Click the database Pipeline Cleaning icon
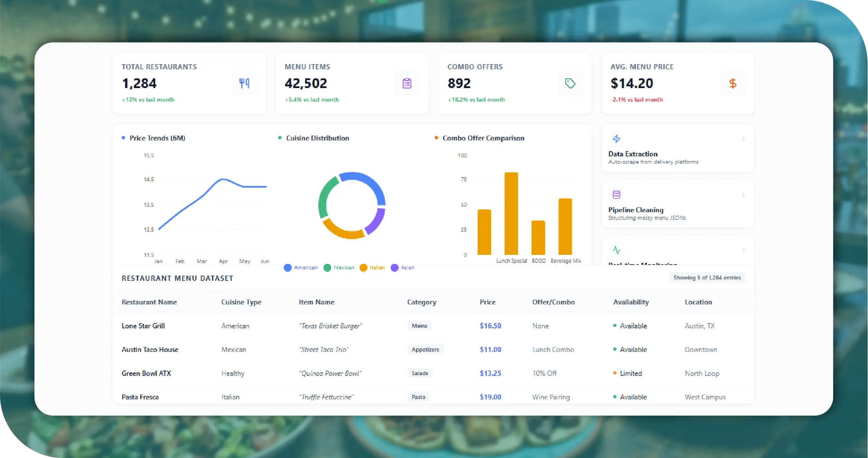This screenshot has width=868, height=458. 617,195
